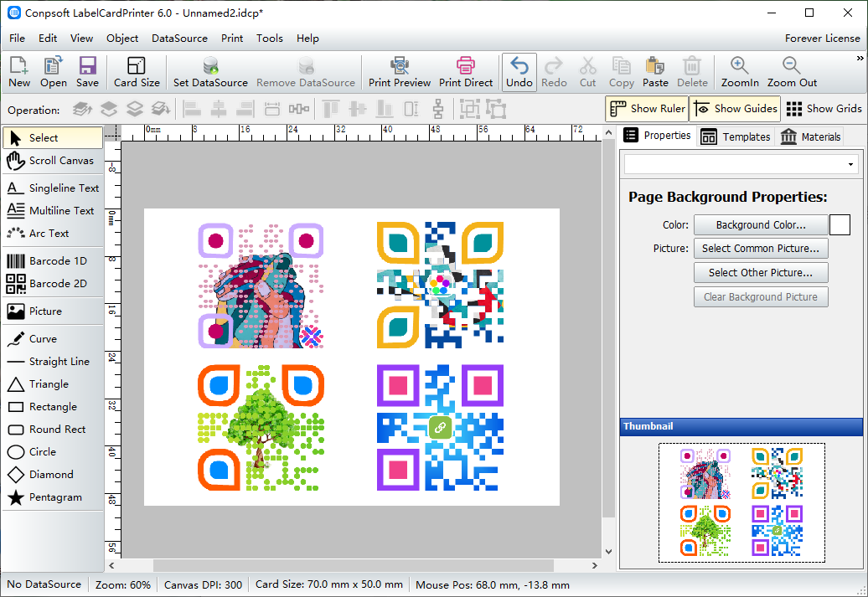Viewport: 868px width, 597px height.
Task: Pick the Straight Line tool
Action: [x=53, y=362]
